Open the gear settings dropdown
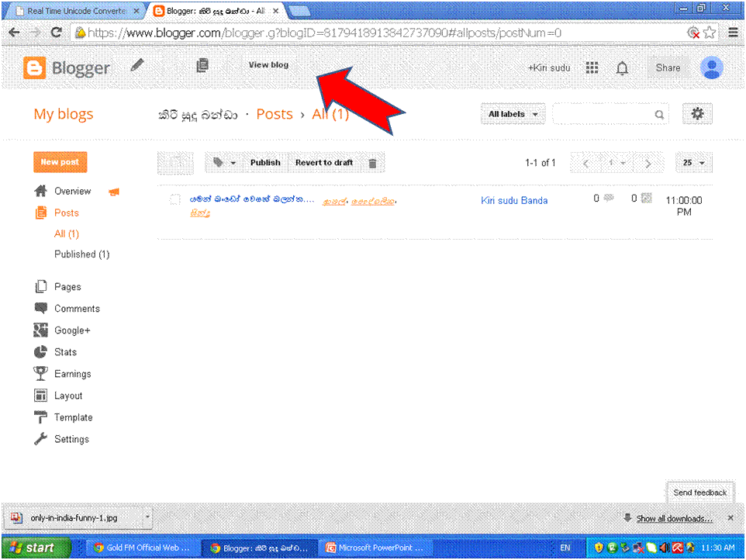The image size is (746, 560). point(697,114)
